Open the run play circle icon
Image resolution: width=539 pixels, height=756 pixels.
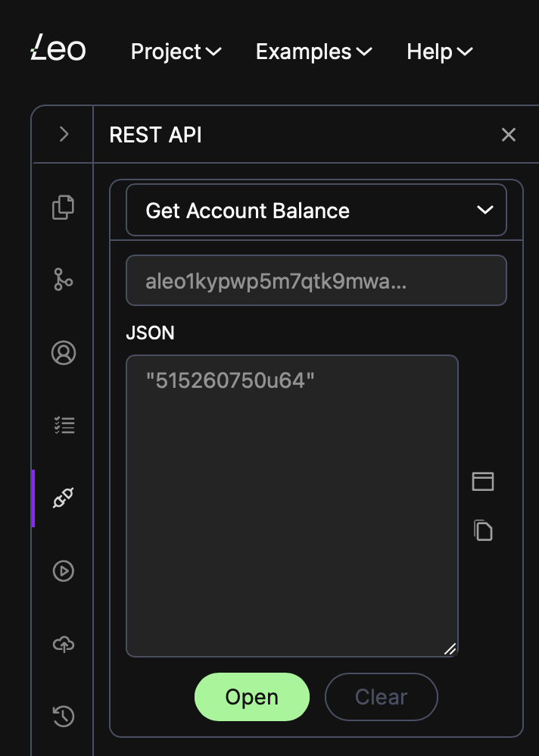63,571
